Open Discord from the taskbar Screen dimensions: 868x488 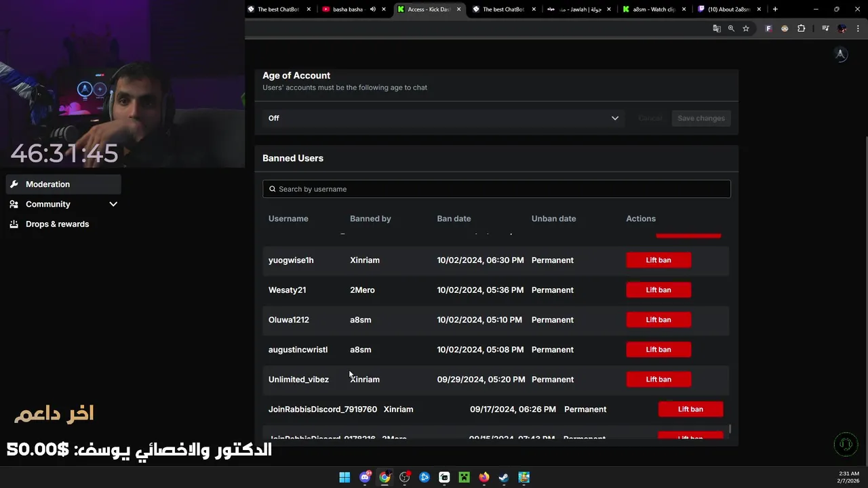365,477
